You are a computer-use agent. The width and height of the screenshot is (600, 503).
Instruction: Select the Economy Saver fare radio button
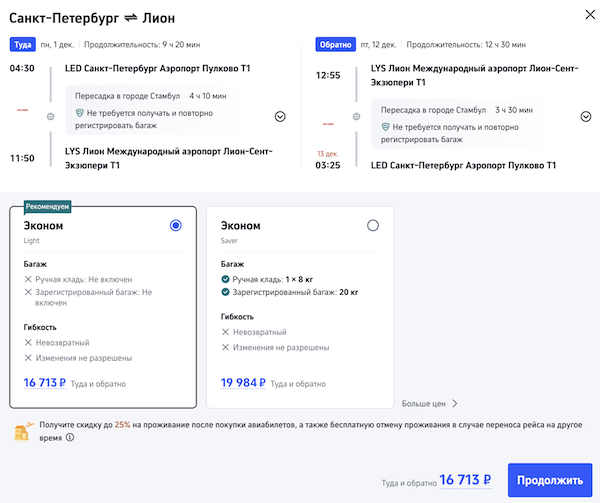pos(373,226)
